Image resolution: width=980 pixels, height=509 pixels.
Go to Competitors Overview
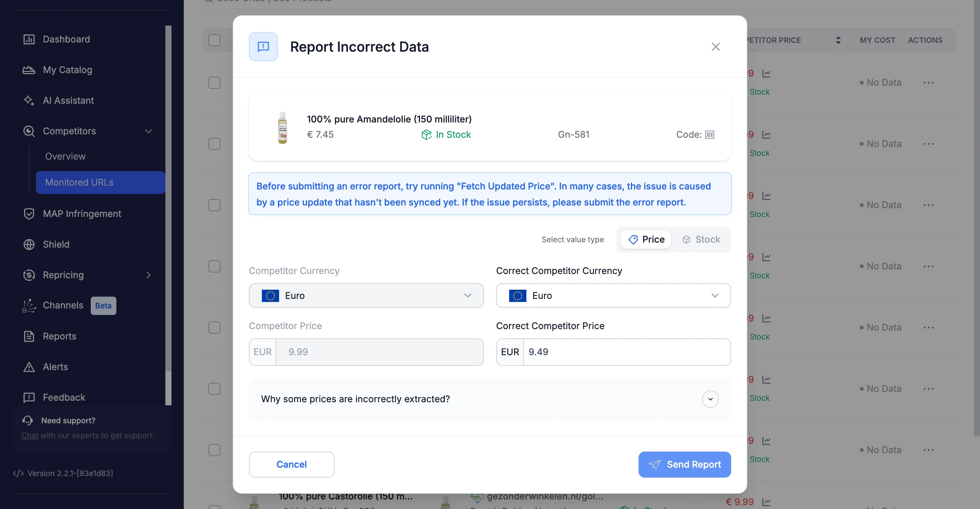click(65, 156)
